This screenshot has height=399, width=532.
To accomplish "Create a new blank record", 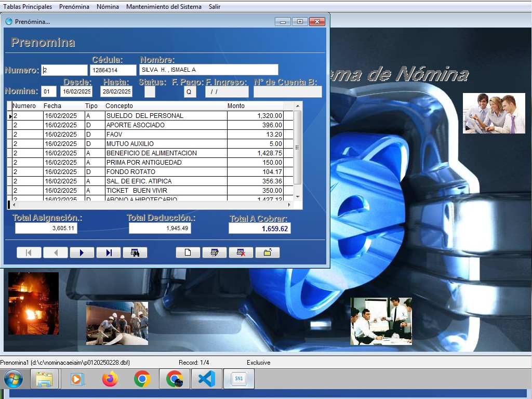I will point(188,252).
